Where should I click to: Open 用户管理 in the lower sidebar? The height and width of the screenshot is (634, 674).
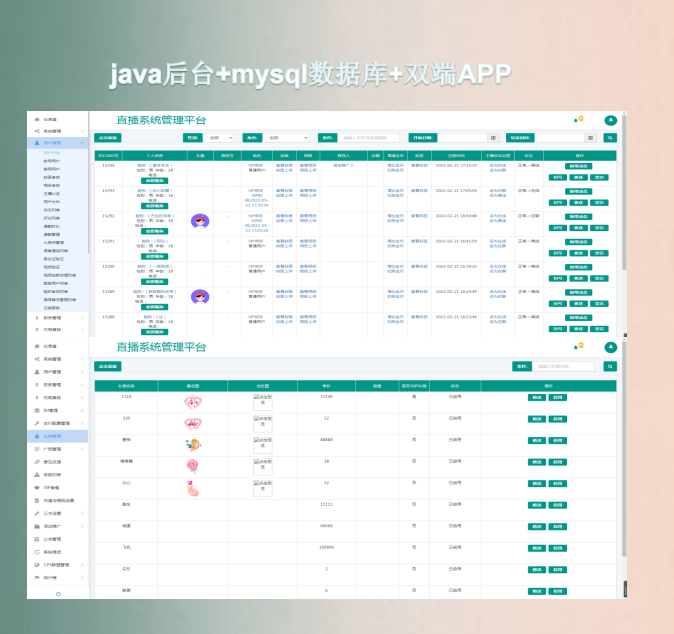[x=58, y=372]
